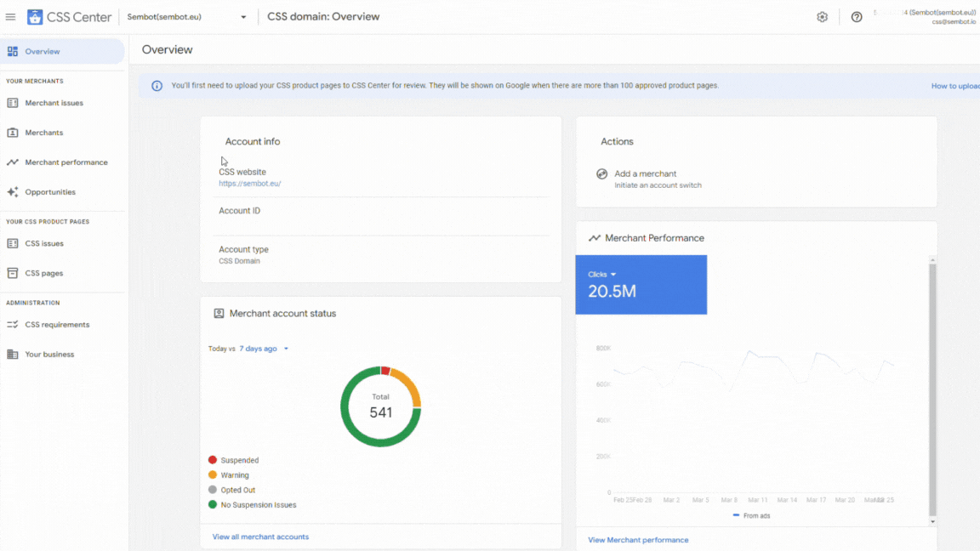The height and width of the screenshot is (551, 980).
Task: Click the Suspended legend label
Action: pos(239,460)
